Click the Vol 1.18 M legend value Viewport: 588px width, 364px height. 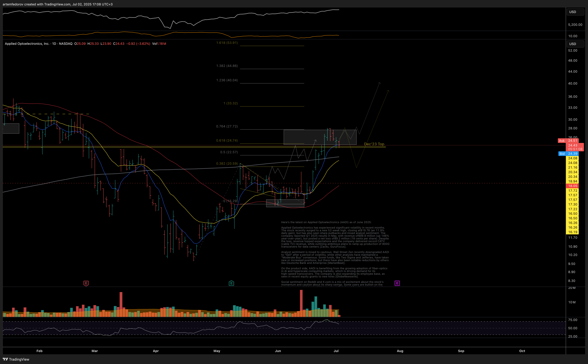pos(159,44)
